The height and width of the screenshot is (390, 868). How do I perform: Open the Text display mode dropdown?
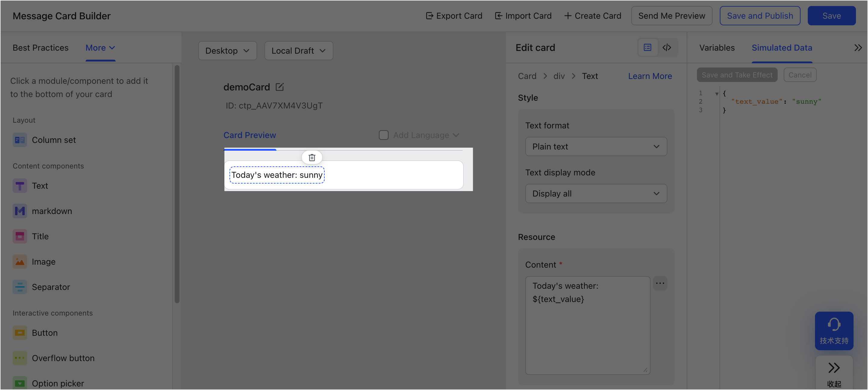coord(596,193)
